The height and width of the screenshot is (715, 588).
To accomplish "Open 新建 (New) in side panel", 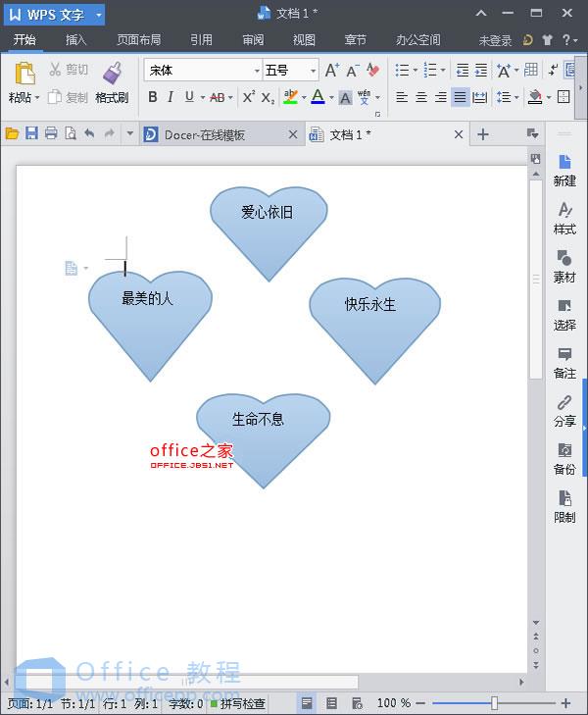I will coord(564,171).
